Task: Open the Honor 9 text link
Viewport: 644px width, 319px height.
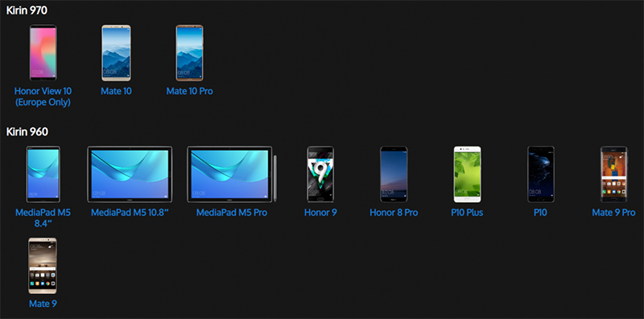Action: pos(320,213)
